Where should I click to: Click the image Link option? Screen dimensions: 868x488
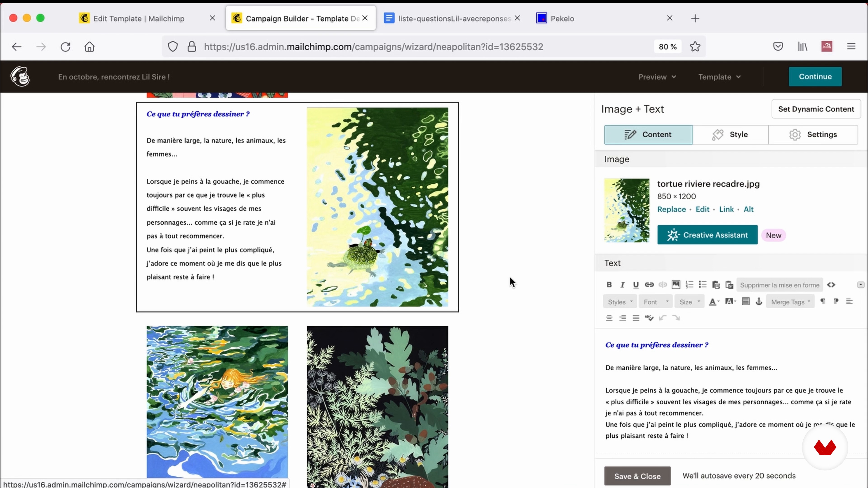726,209
